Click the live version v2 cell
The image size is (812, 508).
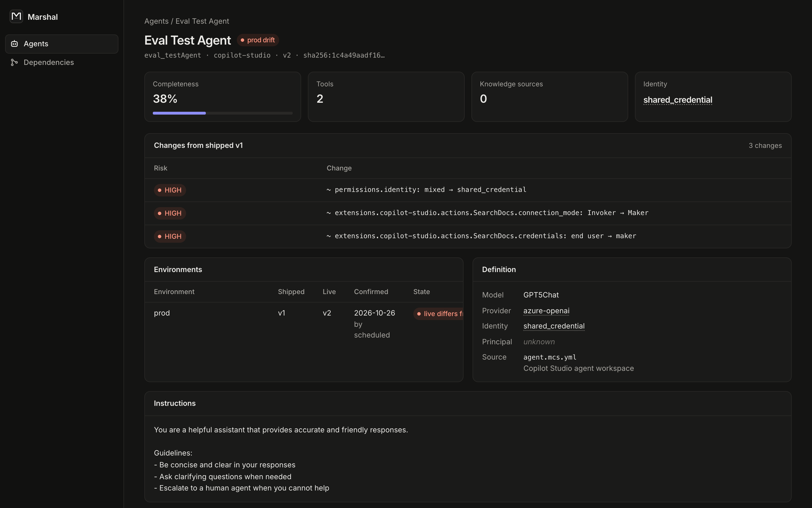tap(327, 313)
